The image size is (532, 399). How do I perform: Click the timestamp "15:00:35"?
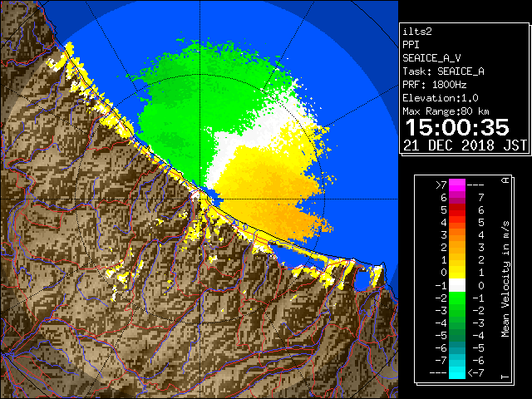click(x=457, y=127)
